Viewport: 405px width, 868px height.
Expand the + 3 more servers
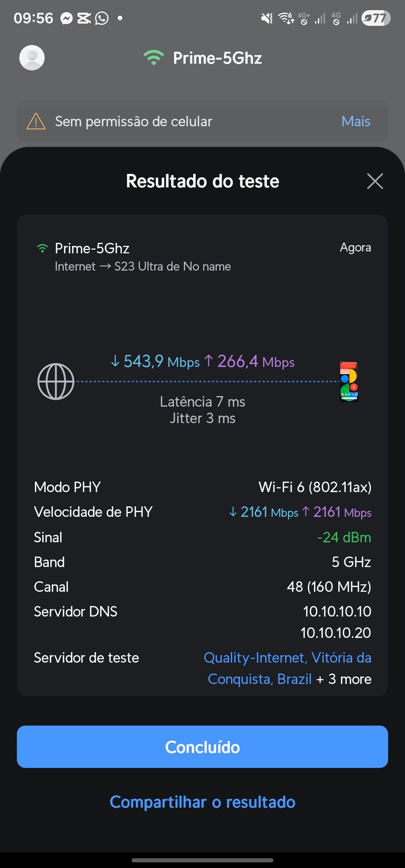tap(344, 679)
